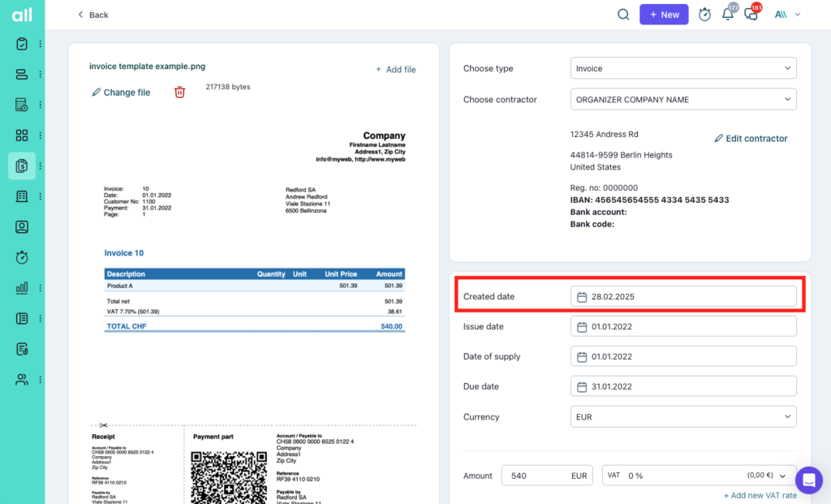831x504 pixels.
Task: Open the calendar-clock sidebar icon
Action: pyautogui.click(x=22, y=105)
